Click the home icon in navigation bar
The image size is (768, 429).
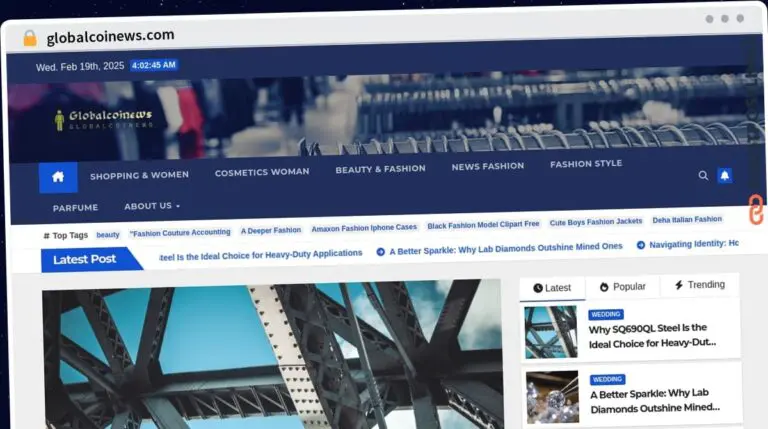click(58, 177)
